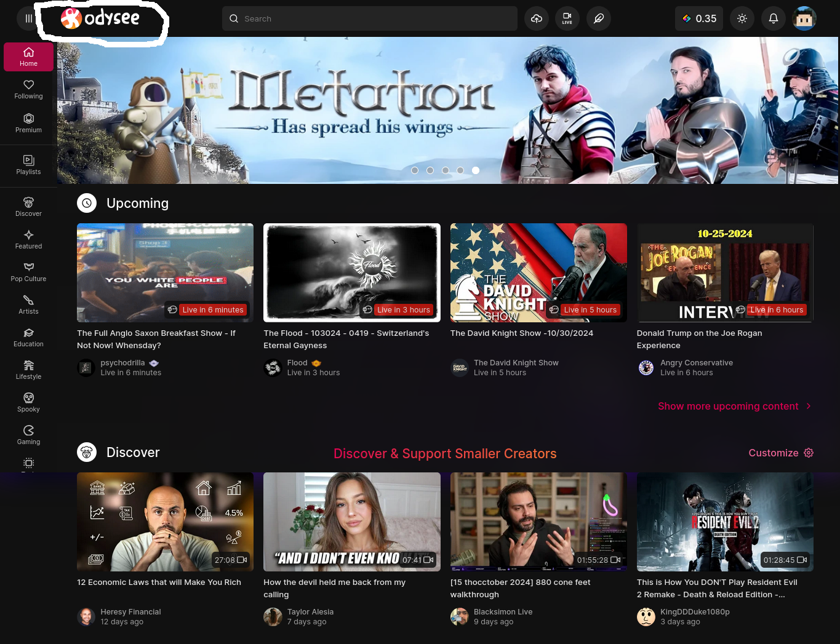Go to Gaming category
The height and width of the screenshot is (644, 840).
(28, 435)
